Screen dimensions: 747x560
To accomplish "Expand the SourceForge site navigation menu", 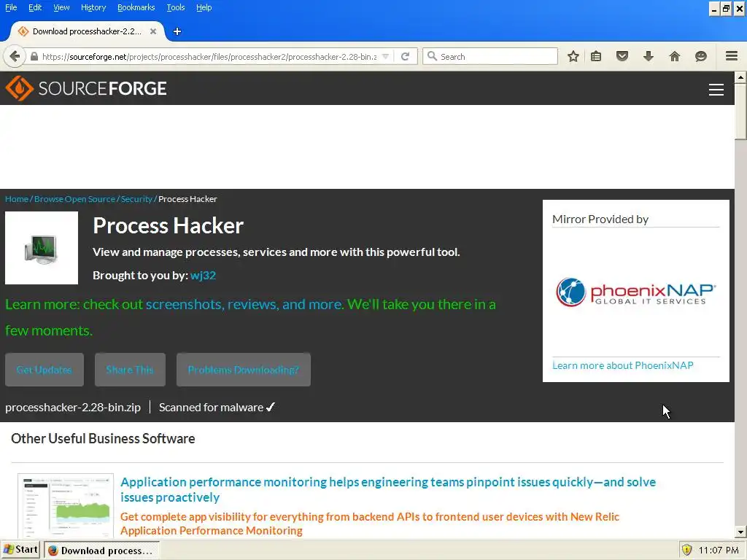I will click(x=716, y=90).
